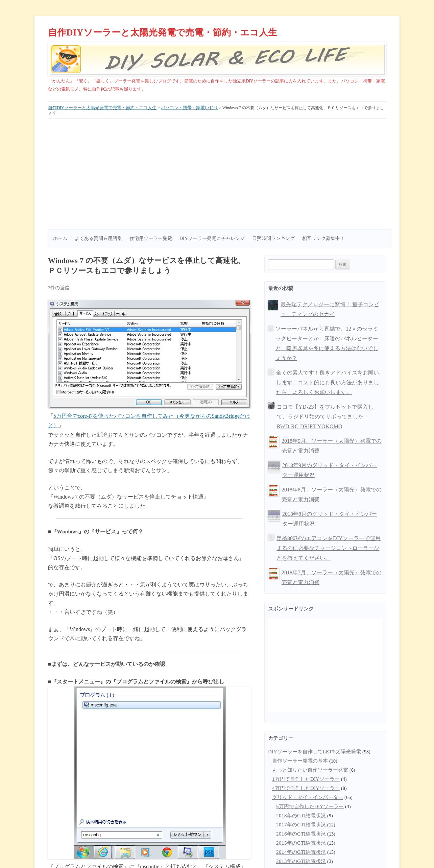Open post about 12vのセラミックヒーター
This screenshot has width=434, height=868.
[x=327, y=343]
